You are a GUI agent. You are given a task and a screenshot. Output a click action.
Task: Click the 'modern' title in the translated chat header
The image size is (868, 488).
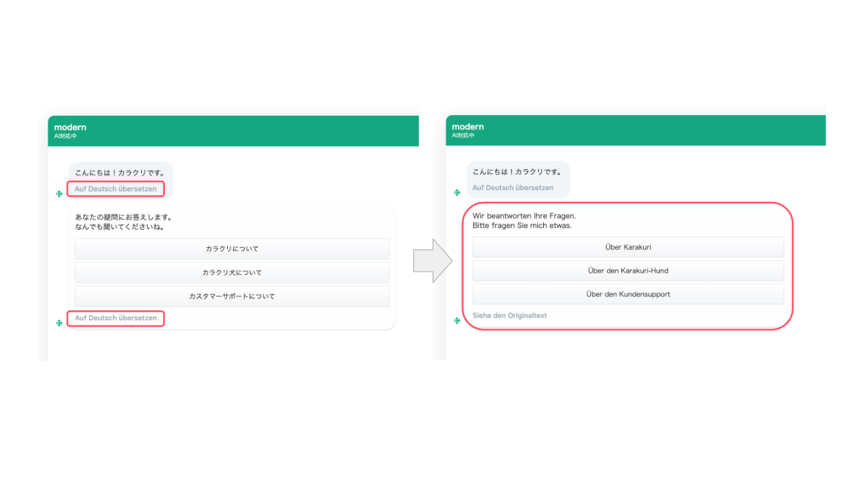[x=468, y=127]
